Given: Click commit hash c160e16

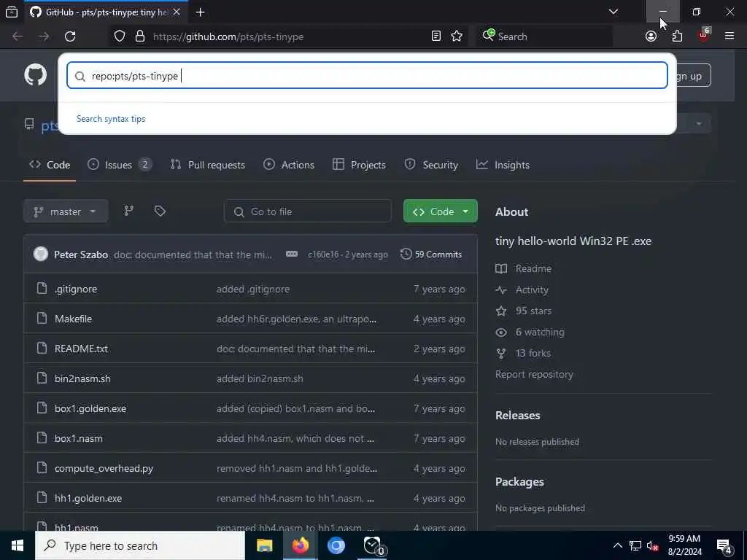Looking at the screenshot, I should tap(323, 254).
